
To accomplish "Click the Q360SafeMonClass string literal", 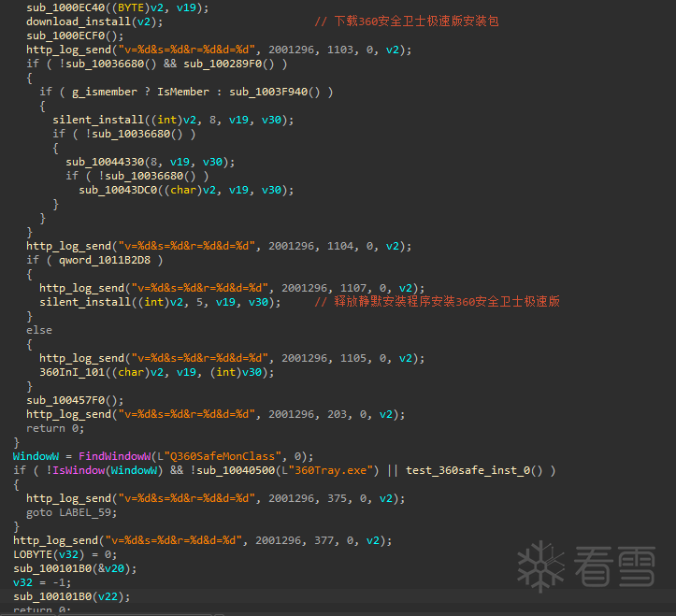I will pos(223,456).
